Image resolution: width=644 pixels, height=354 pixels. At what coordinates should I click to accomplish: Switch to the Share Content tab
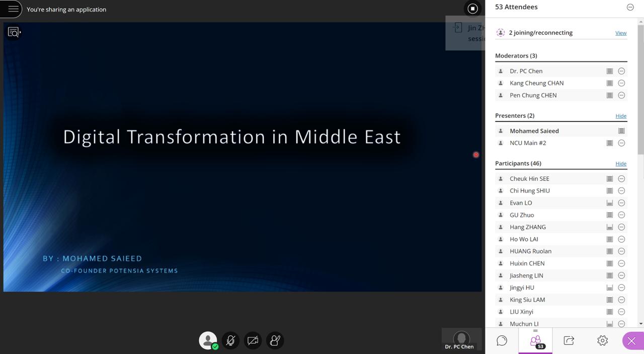point(569,341)
